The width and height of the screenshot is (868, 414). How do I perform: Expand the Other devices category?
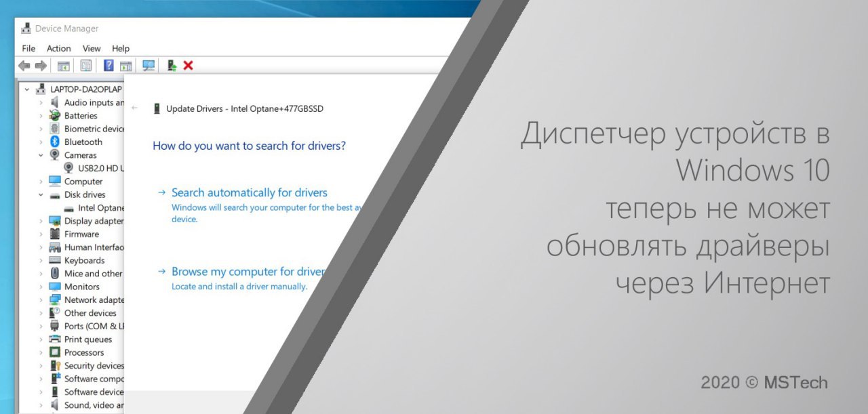(41, 313)
